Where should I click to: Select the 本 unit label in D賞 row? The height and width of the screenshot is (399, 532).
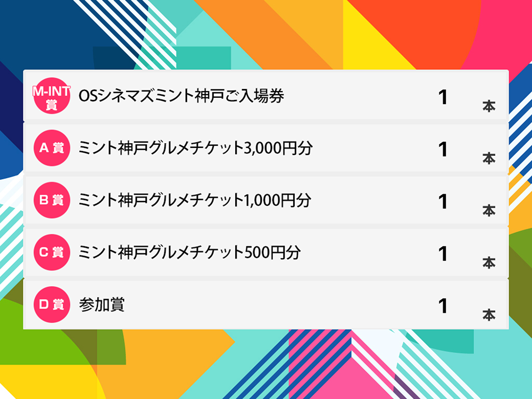tap(489, 315)
